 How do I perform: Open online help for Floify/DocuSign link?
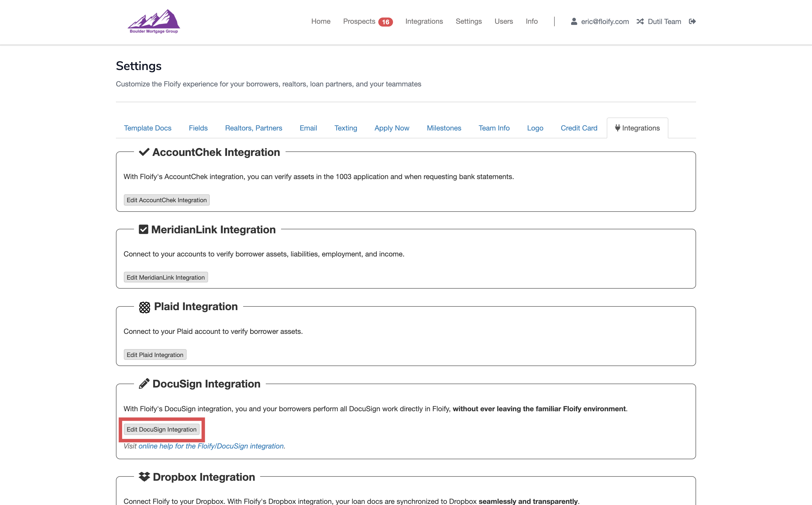point(211,446)
